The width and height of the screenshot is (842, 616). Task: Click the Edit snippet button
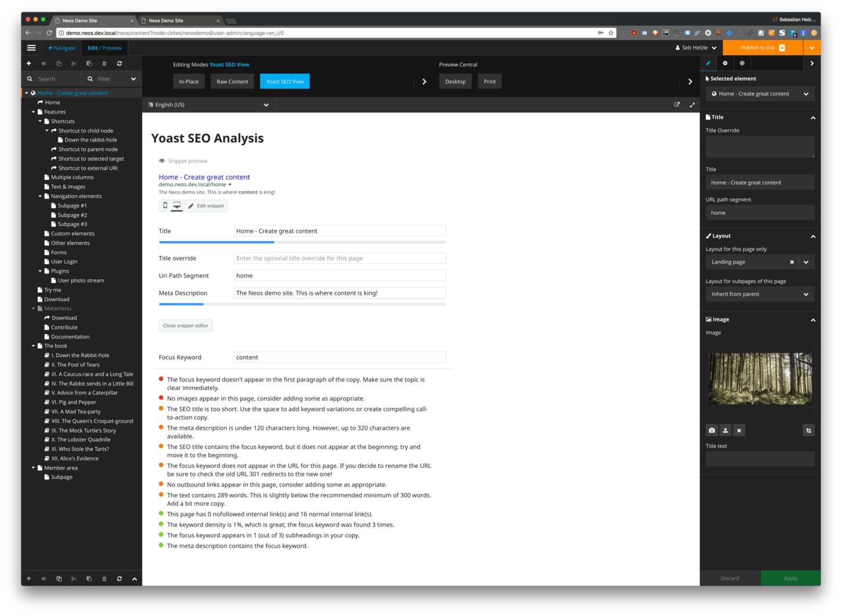tap(206, 206)
